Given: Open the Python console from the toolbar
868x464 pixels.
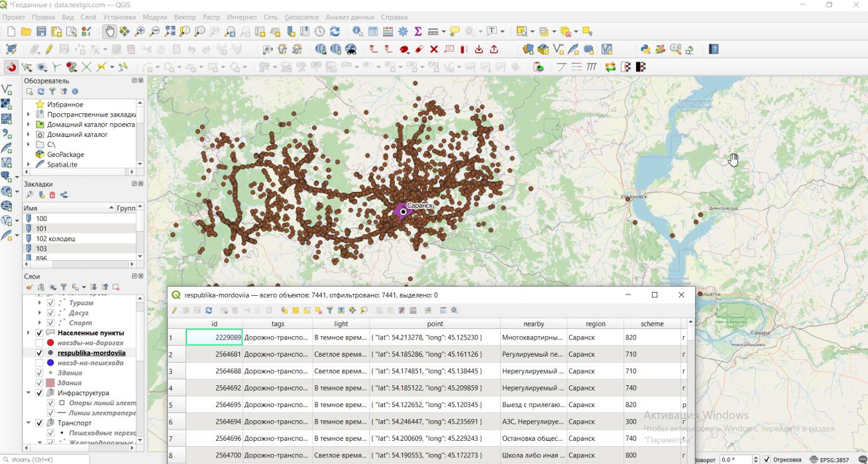Looking at the screenshot, I should pos(645,49).
